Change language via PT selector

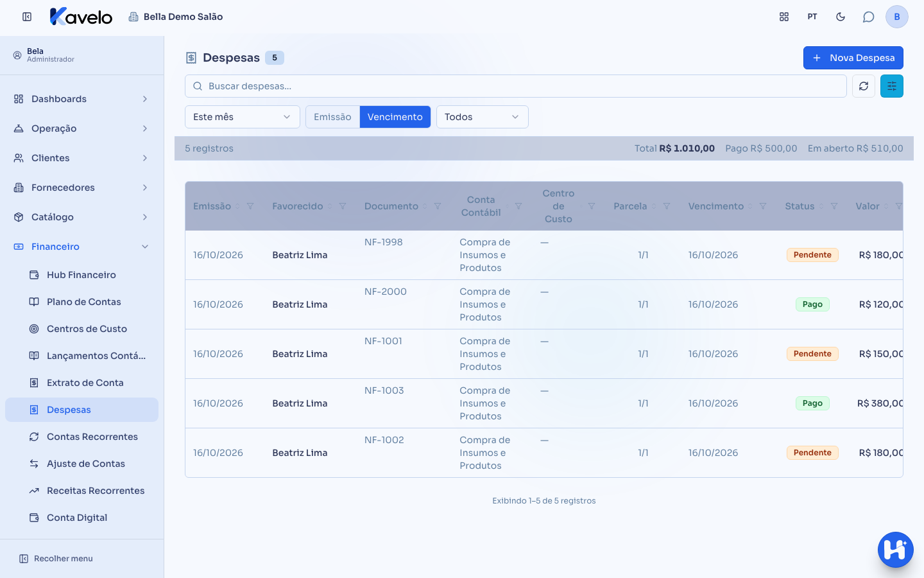point(812,17)
